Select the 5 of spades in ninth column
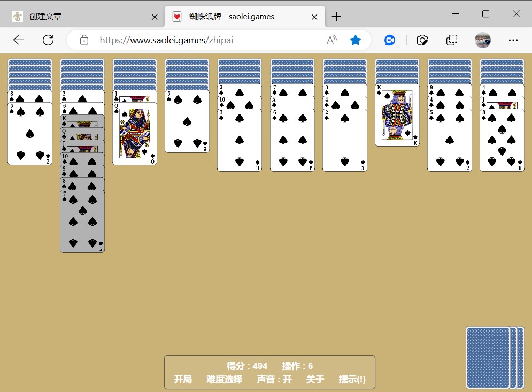 point(450,140)
